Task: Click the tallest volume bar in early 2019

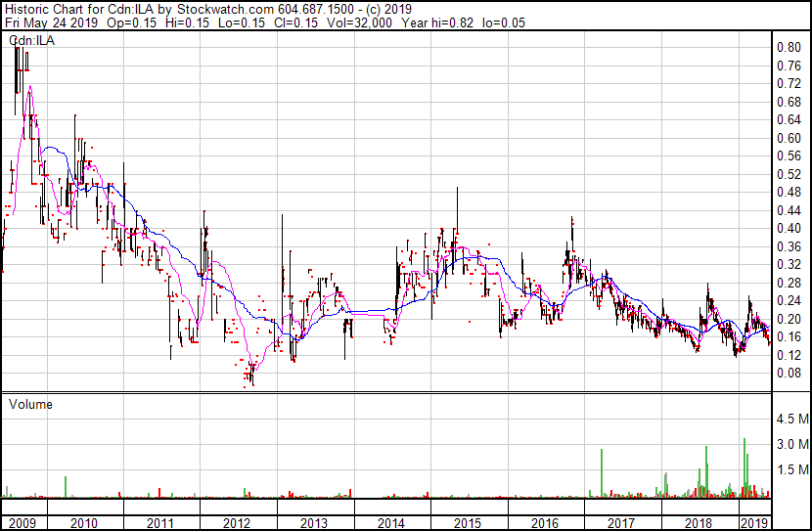Action: (x=745, y=467)
